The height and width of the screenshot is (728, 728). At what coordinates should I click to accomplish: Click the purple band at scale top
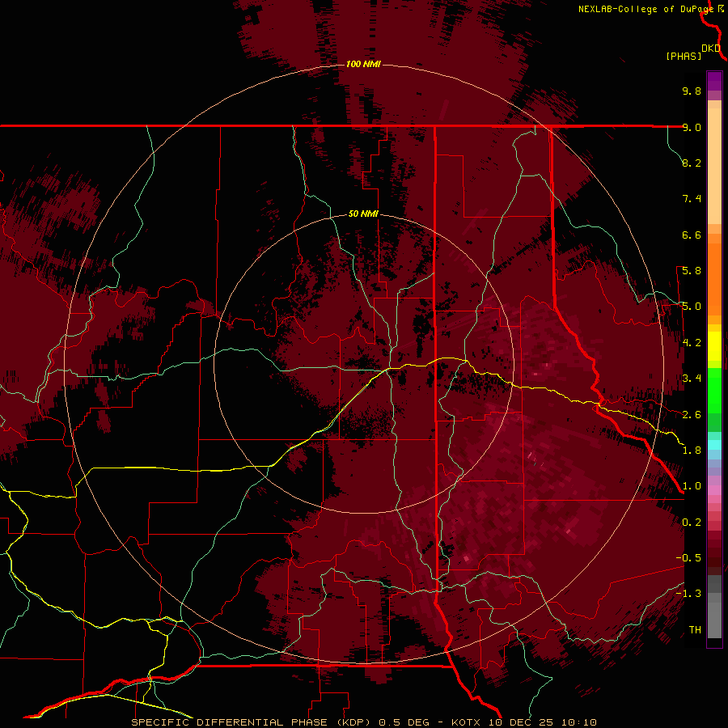tap(714, 81)
